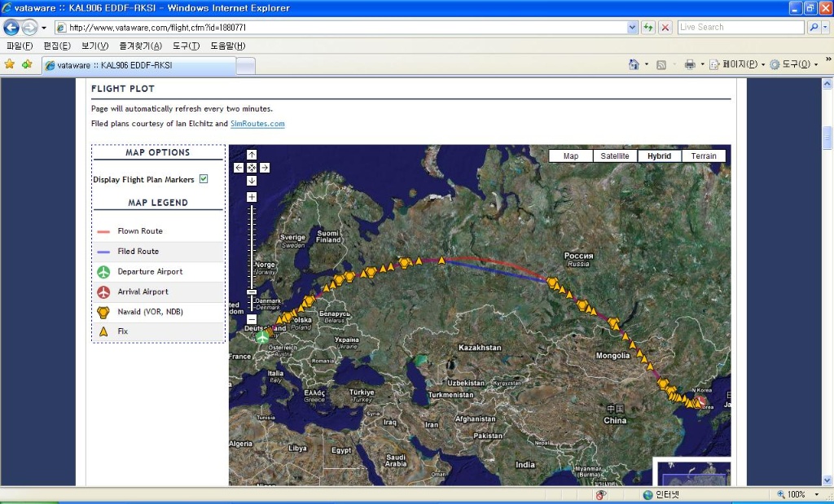
Task: Click the green departure airport marker on map
Action: pos(262,336)
